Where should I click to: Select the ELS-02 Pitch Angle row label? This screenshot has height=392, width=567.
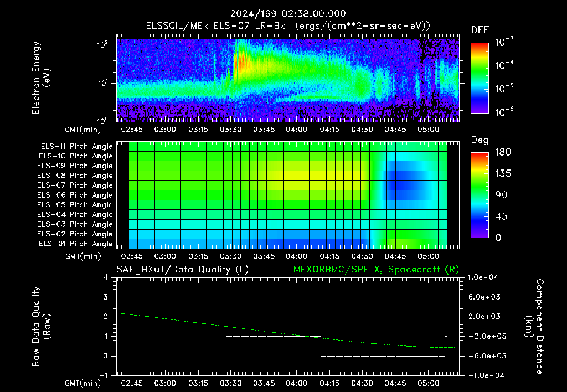75,234
